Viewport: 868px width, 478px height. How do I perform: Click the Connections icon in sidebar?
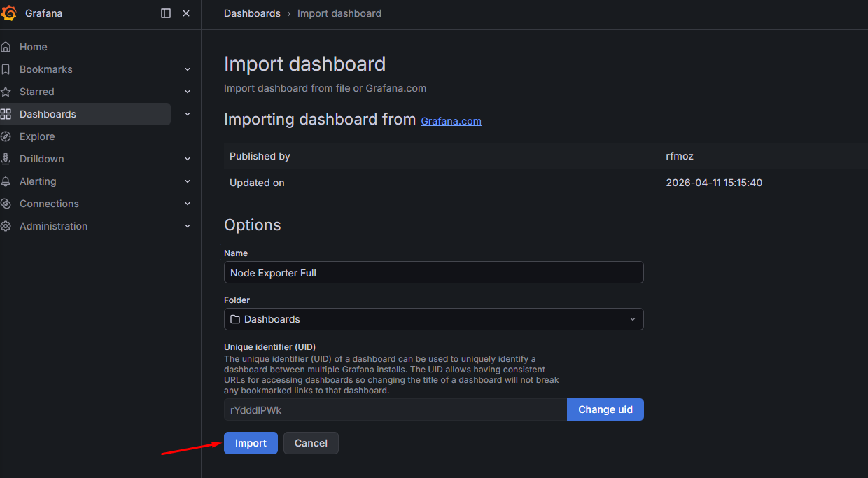[x=6, y=204]
